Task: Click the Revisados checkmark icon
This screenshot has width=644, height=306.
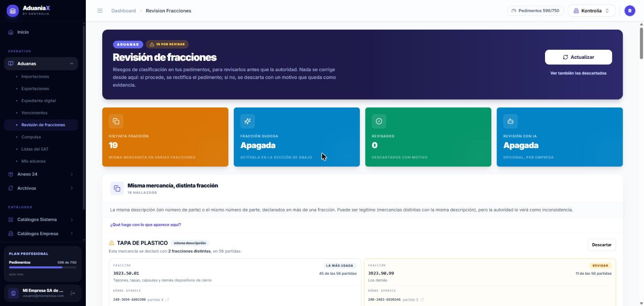Action: [379, 121]
